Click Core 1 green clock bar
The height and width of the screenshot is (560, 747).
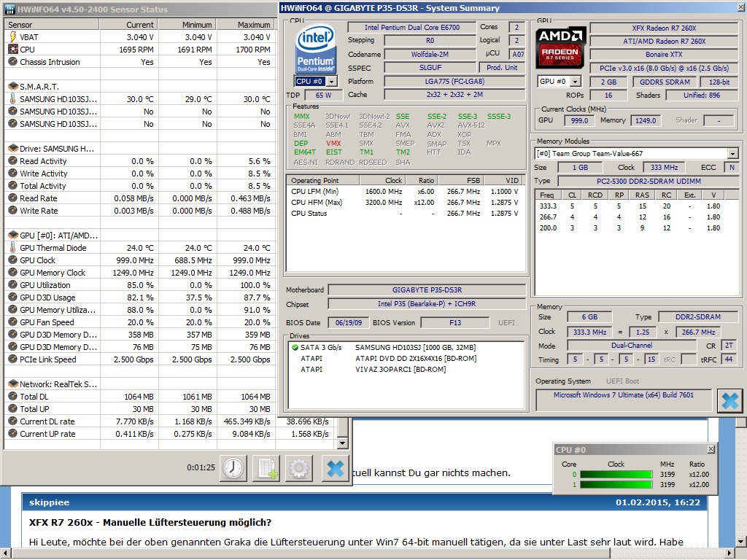pyautogui.click(x=616, y=484)
